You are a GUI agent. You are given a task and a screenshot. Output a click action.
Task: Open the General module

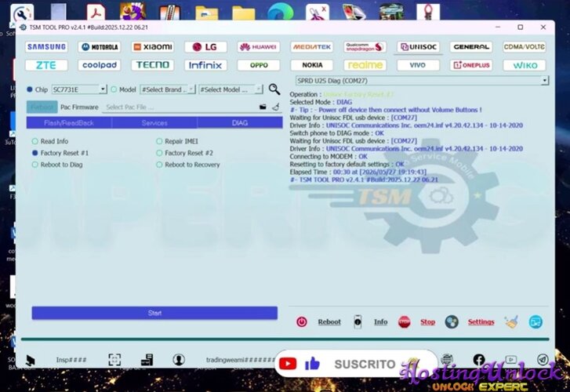(x=471, y=47)
